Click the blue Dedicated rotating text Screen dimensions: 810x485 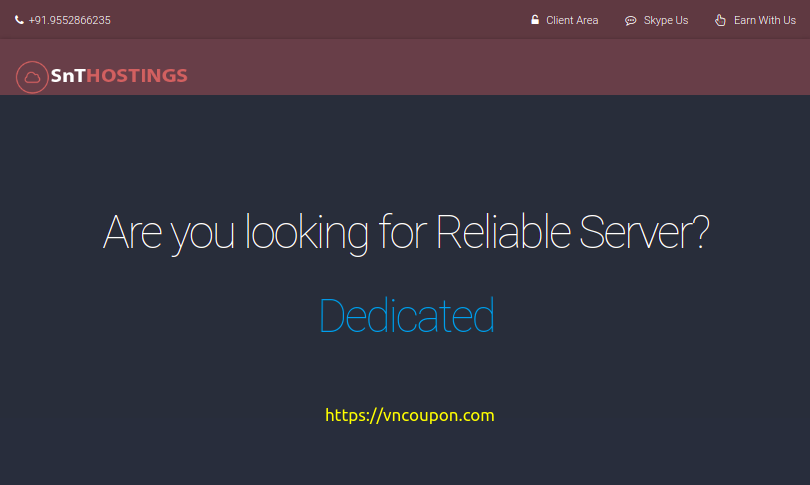406,316
